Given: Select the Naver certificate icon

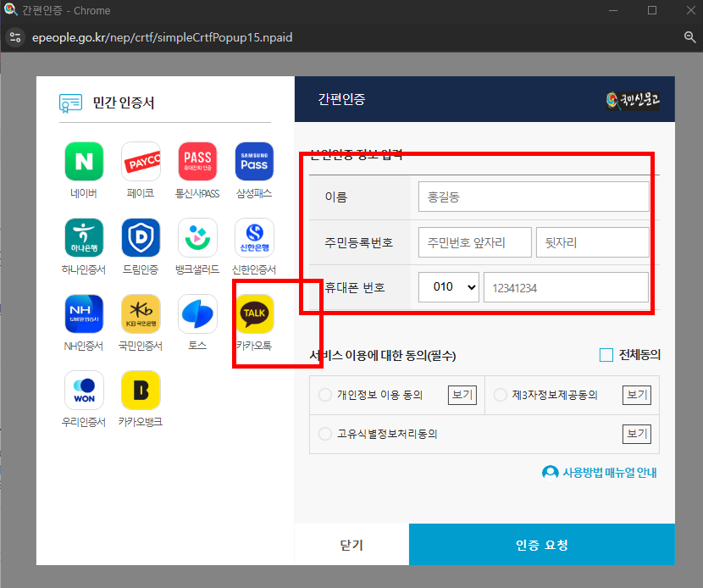Looking at the screenshot, I should coord(83,161).
